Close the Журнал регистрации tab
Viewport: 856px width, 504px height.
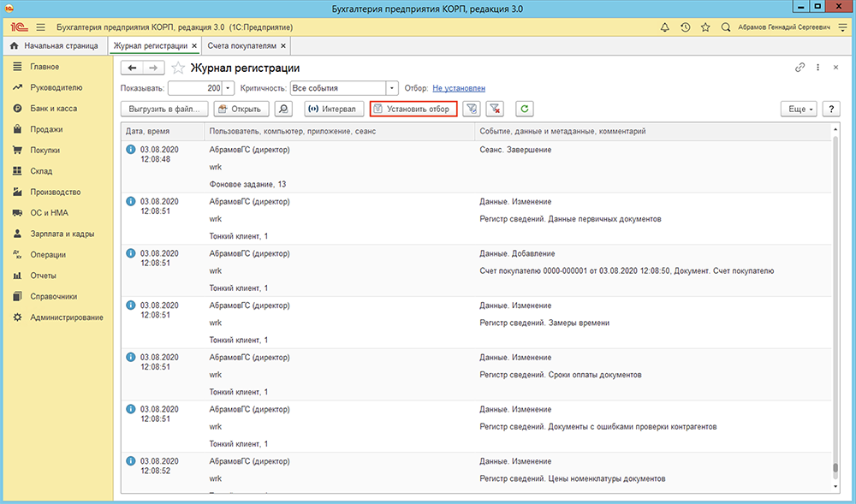pyautogui.click(x=193, y=46)
